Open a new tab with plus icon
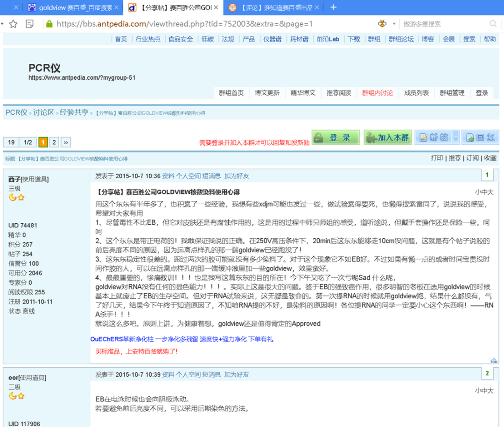504x427 pixels. coord(333,7)
